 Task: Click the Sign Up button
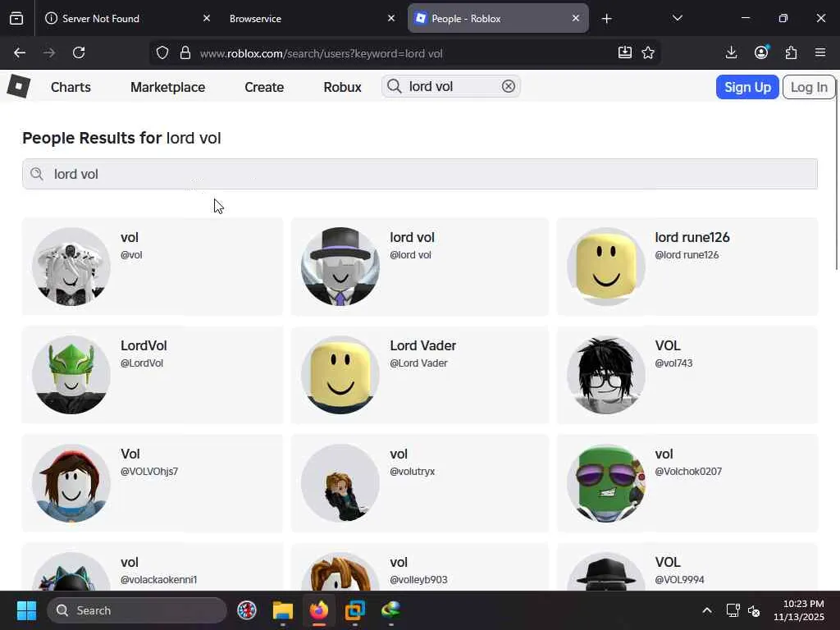coord(747,87)
